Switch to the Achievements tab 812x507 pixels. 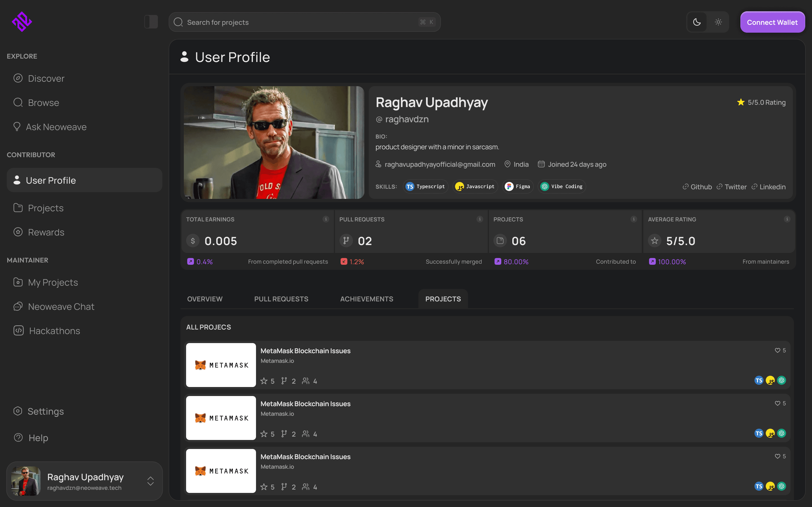click(x=367, y=299)
